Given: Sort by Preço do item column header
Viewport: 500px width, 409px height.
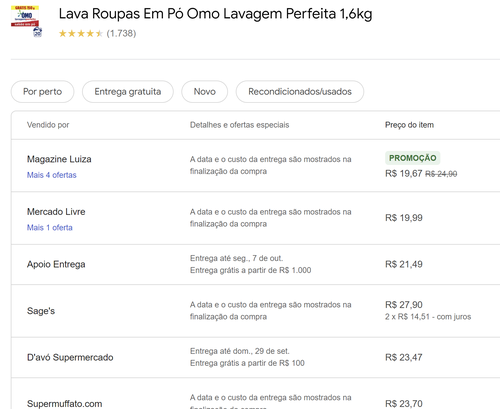Looking at the screenshot, I should pyautogui.click(x=409, y=125).
